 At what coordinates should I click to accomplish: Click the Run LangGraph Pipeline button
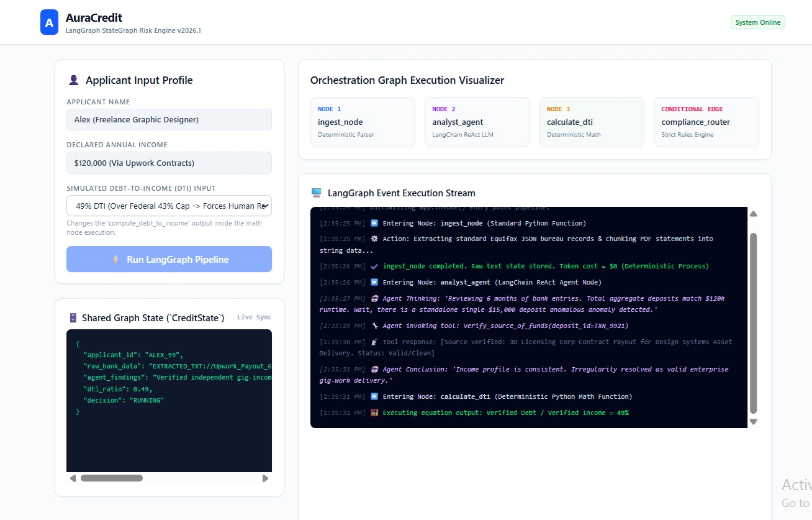pyautogui.click(x=169, y=260)
